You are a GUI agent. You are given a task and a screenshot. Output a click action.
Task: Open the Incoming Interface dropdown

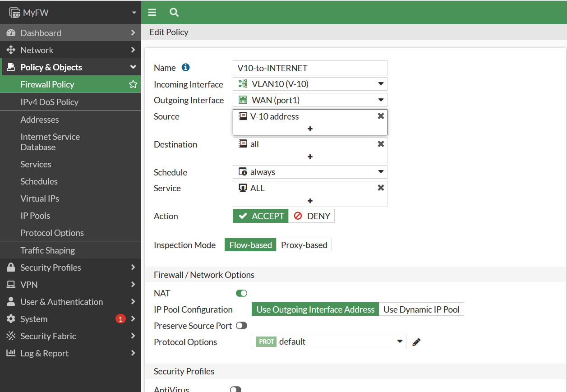click(x=310, y=84)
